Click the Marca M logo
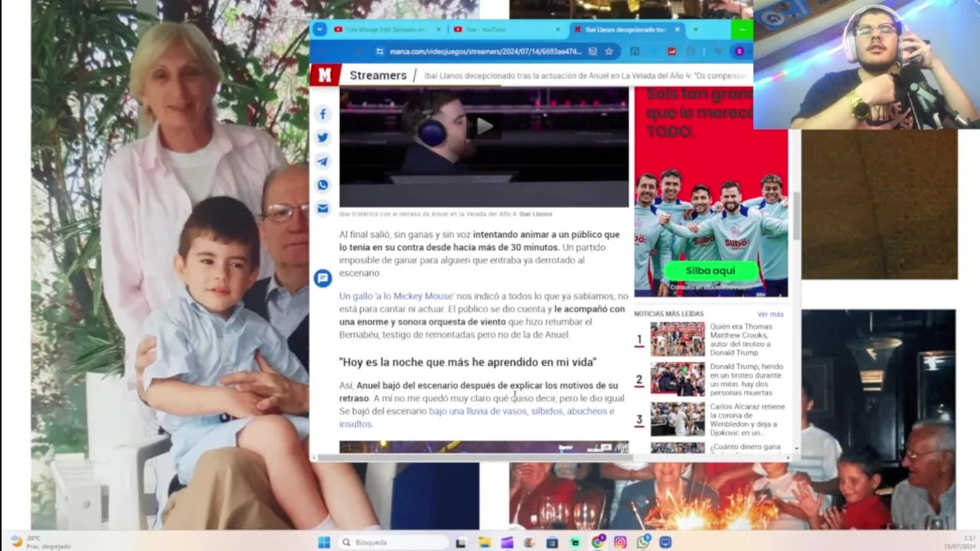The height and width of the screenshot is (551, 980). tap(325, 75)
